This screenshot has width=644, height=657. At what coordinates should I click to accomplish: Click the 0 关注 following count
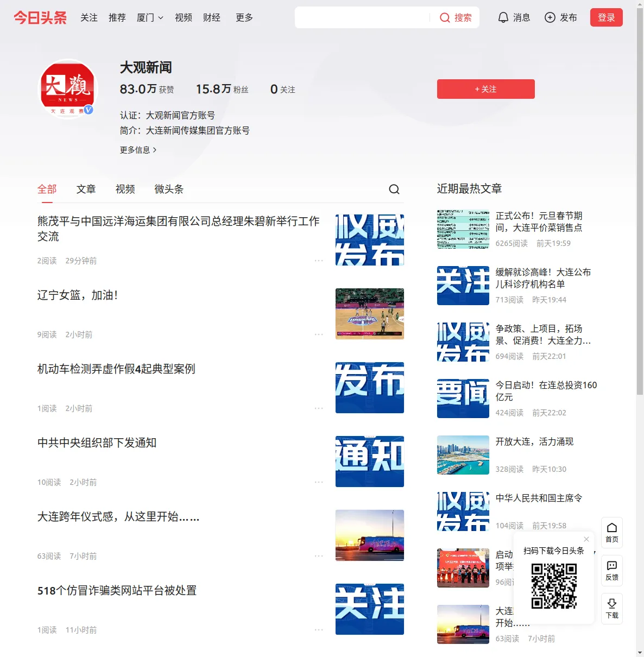(x=283, y=89)
